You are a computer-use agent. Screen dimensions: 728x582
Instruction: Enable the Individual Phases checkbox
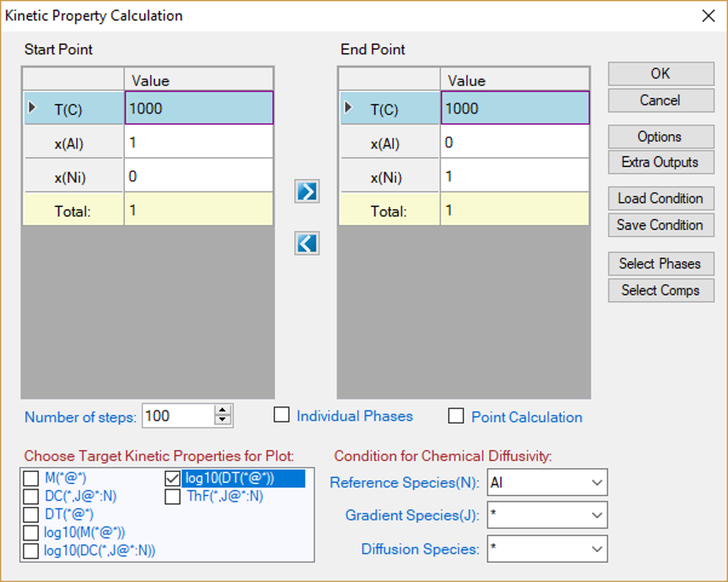281,415
